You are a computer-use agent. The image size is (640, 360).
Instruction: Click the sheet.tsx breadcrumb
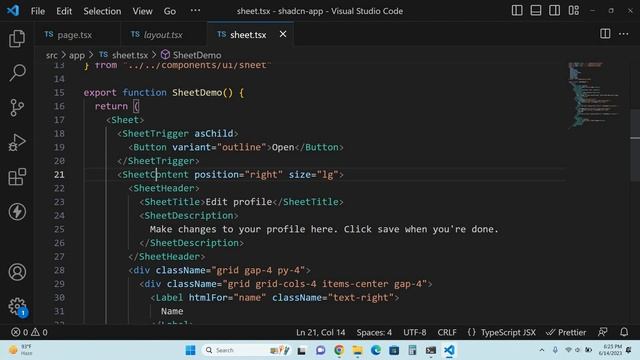(x=124, y=55)
